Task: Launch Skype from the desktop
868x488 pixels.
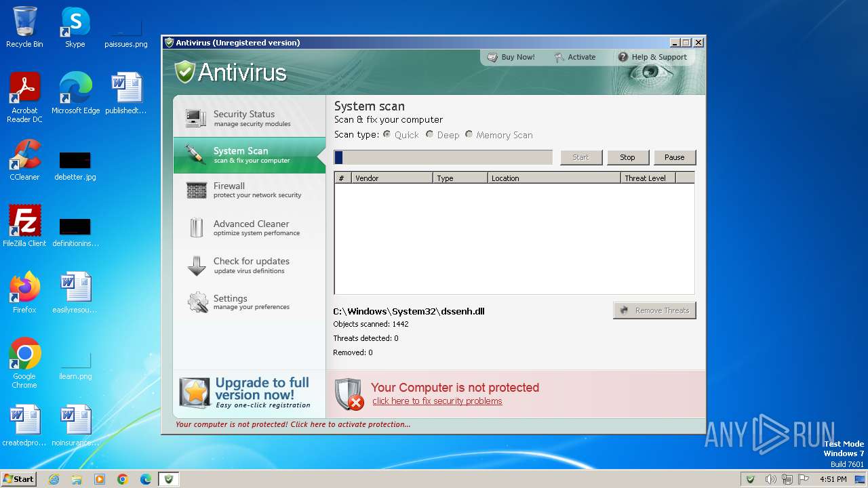Action: pyautogui.click(x=75, y=27)
